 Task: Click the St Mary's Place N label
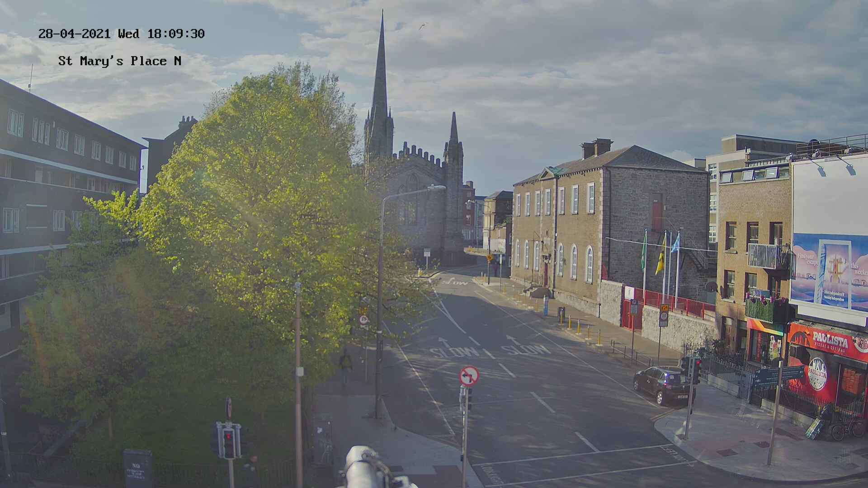coord(119,61)
